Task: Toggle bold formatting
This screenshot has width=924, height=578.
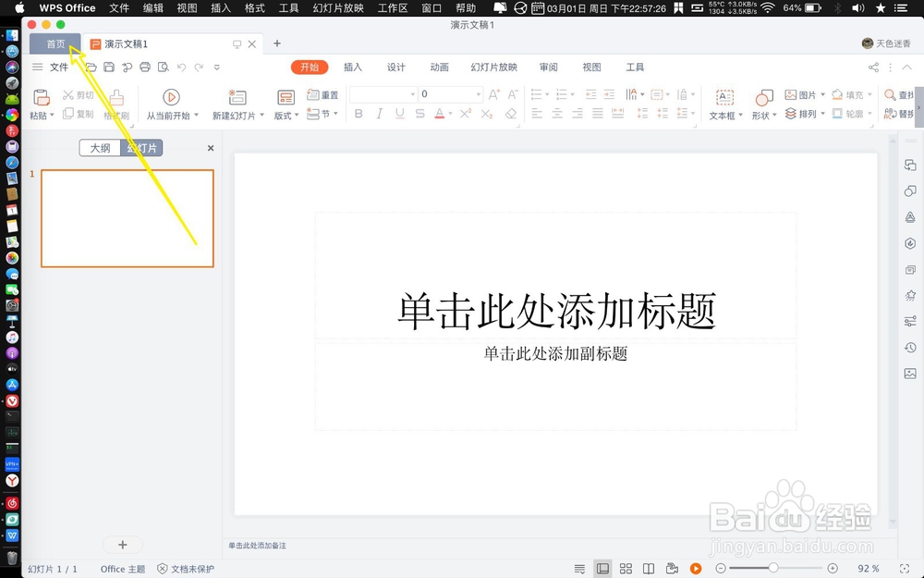Action: point(359,114)
